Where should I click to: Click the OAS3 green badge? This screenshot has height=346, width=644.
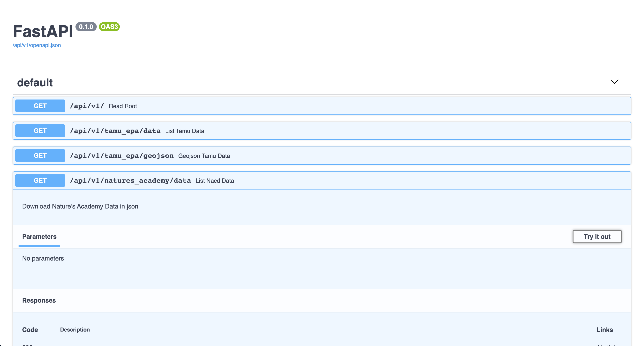coord(109,27)
